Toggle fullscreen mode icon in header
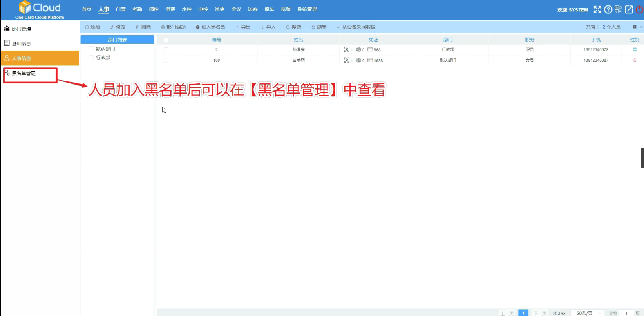644x316 pixels. [597, 9]
